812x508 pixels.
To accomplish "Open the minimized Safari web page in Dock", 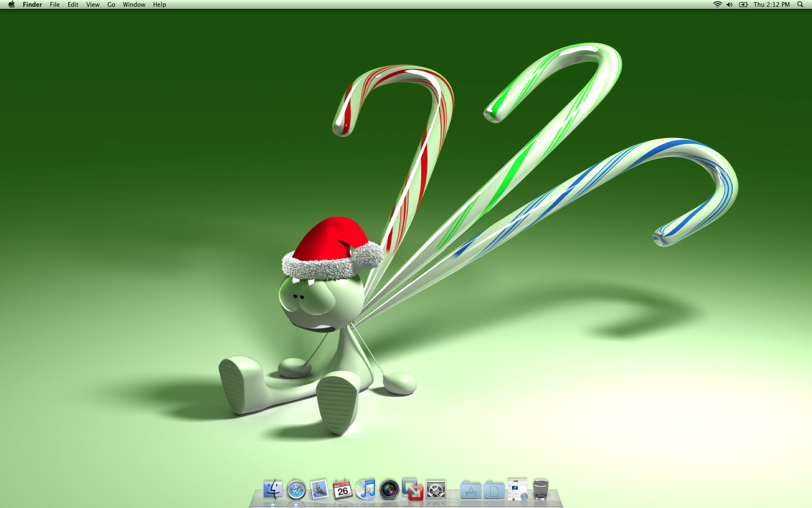I will coord(517,489).
